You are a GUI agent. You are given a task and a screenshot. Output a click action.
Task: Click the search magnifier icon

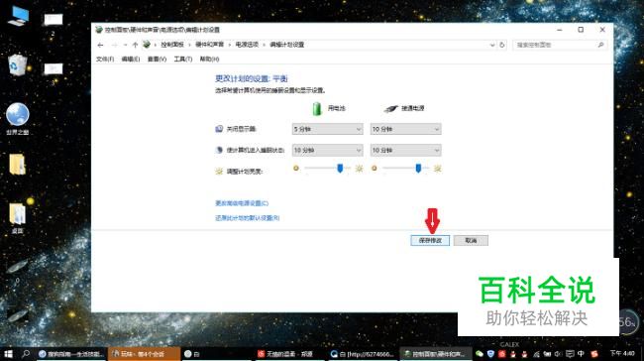(x=600, y=45)
